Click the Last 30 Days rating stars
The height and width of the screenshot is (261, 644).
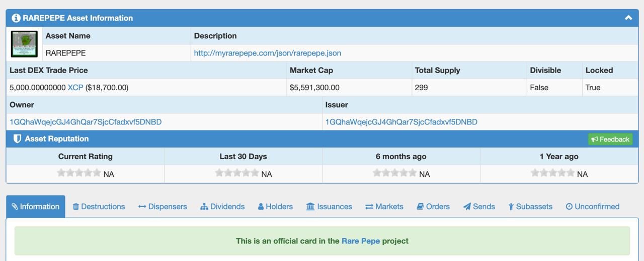[237, 173]
